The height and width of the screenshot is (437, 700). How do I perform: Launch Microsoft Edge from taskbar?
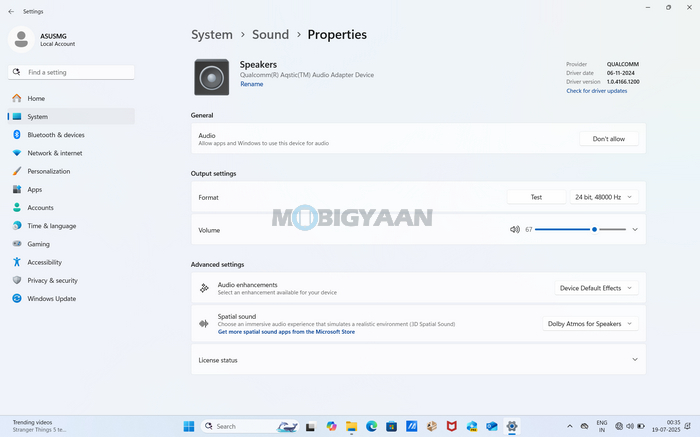coord(371,426)
